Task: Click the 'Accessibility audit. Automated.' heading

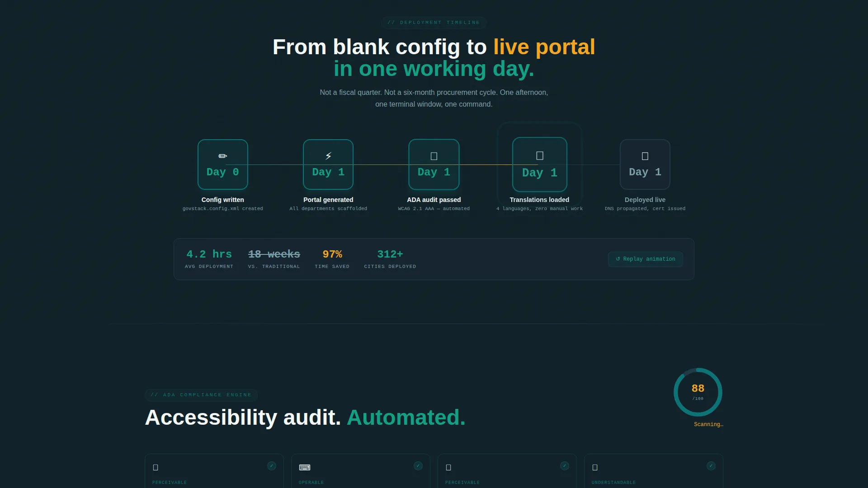Action: tap(305, 418)
